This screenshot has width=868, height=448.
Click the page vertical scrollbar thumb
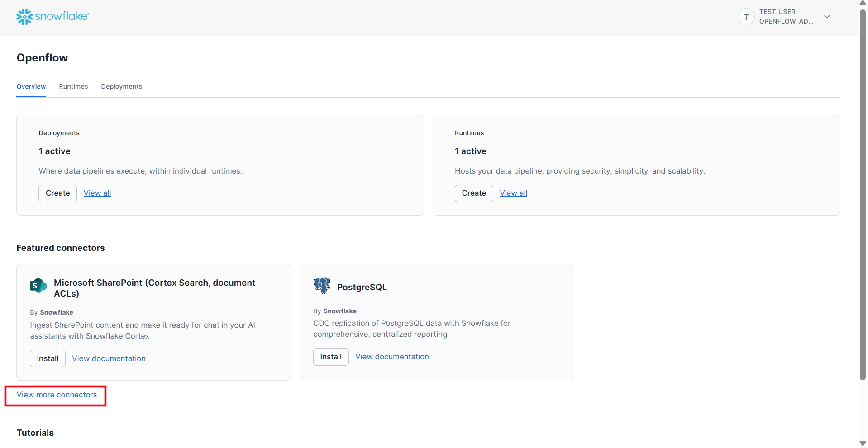(x=863, y=194)
